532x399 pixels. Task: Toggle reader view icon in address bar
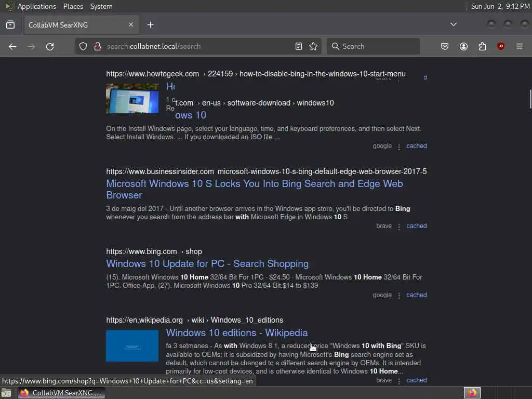tap(299, 46)
